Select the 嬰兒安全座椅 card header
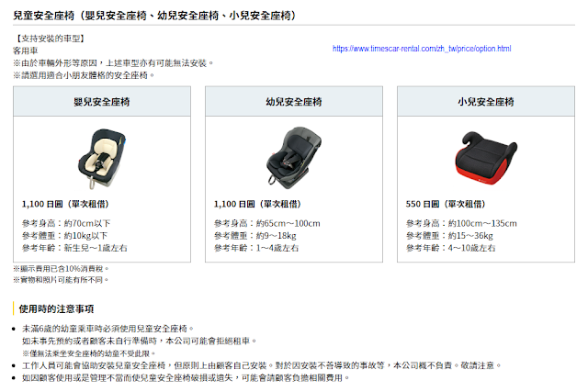Image resolution: width=588 pixels, height=392 pixels. tap(102, 102)
